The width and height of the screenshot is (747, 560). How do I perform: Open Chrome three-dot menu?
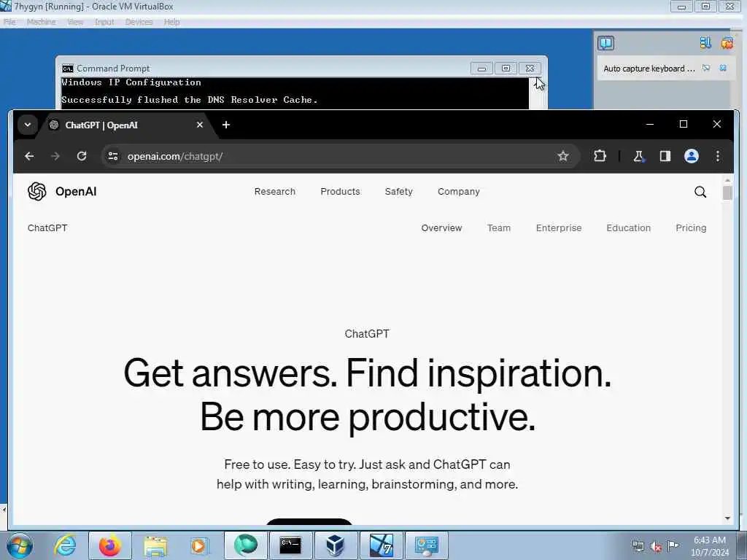[718, 156]
